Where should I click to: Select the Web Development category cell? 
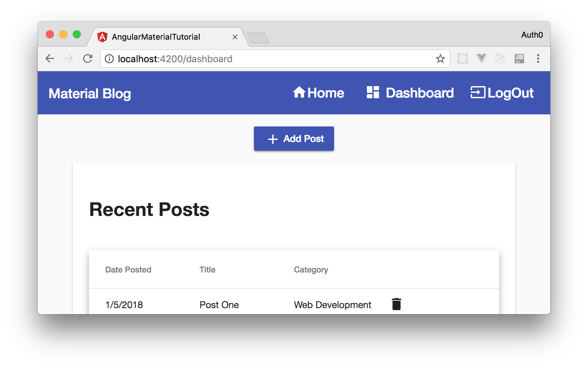[333, 305]
